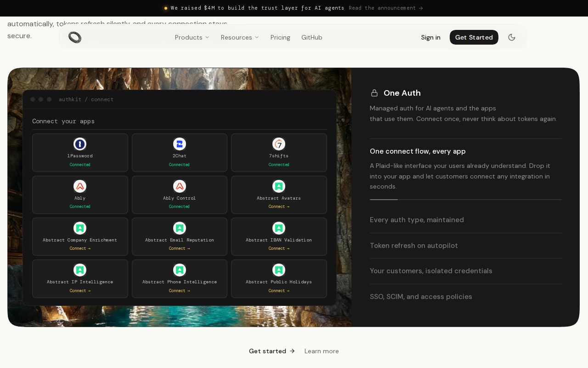Click the Abstract Company Enrichment icon
This screenshot has width=588, height=368.
80,228
